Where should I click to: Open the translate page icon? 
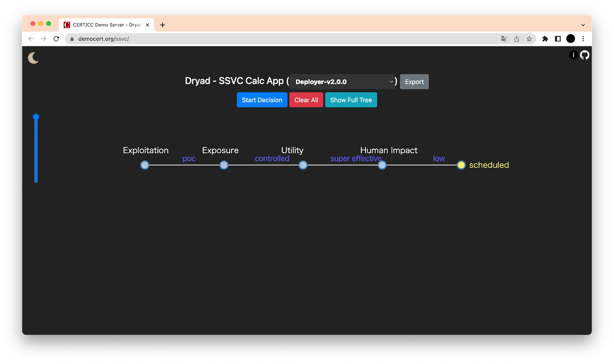click(504, 39)
